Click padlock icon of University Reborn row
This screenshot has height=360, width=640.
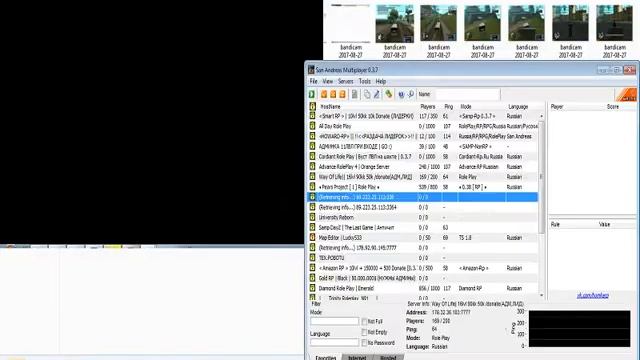[312, 217]
